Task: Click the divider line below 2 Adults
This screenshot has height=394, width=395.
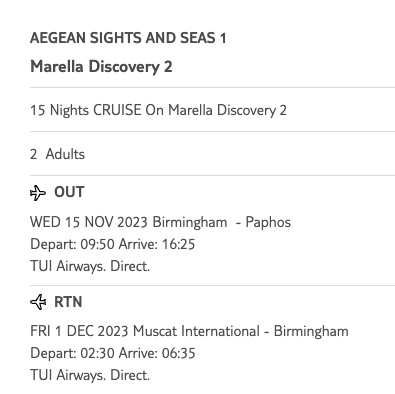Action: [212, 175]
